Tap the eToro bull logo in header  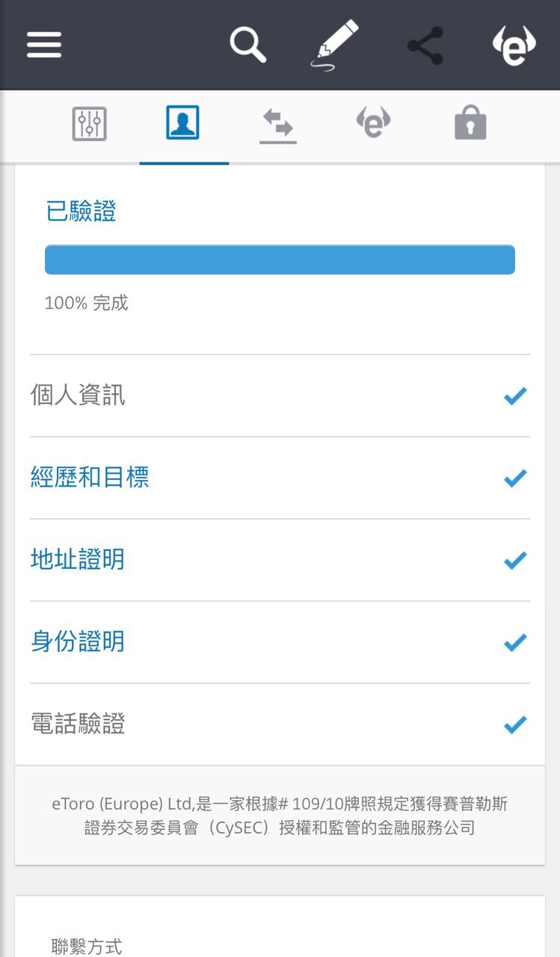click(514, 46)
